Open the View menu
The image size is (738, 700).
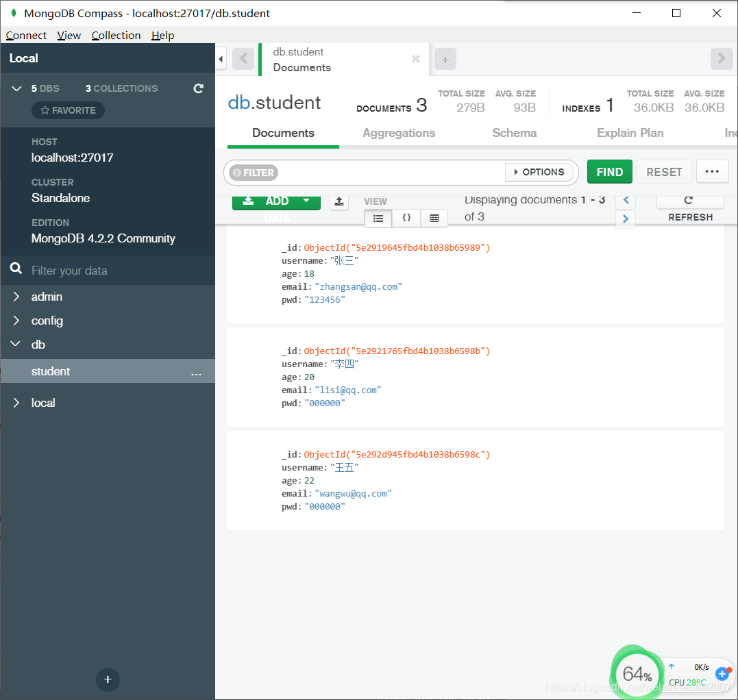click(x=69, y=36)
